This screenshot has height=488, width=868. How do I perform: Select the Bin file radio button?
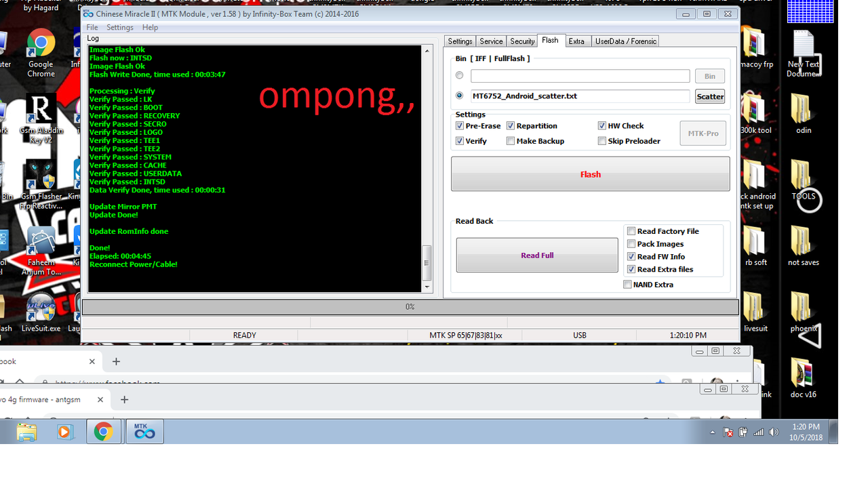click(460, 76)
